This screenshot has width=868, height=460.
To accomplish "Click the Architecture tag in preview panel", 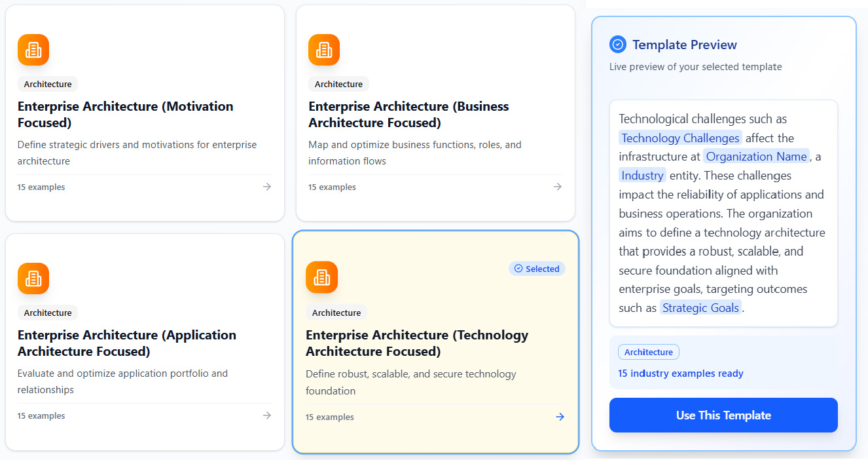I will pyautogui.click(x=648, y=352).
